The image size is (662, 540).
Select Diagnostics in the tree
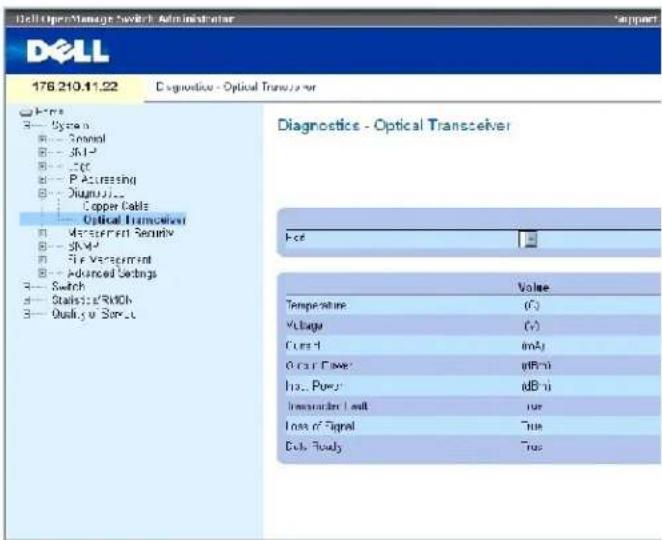(x=96, y=193)
